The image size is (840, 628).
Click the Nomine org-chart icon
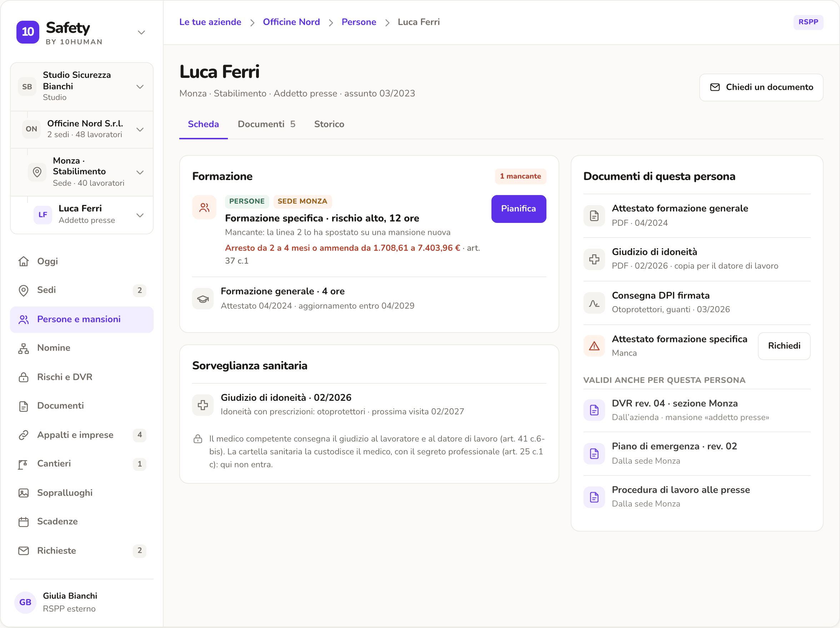[x=24, y=348]
